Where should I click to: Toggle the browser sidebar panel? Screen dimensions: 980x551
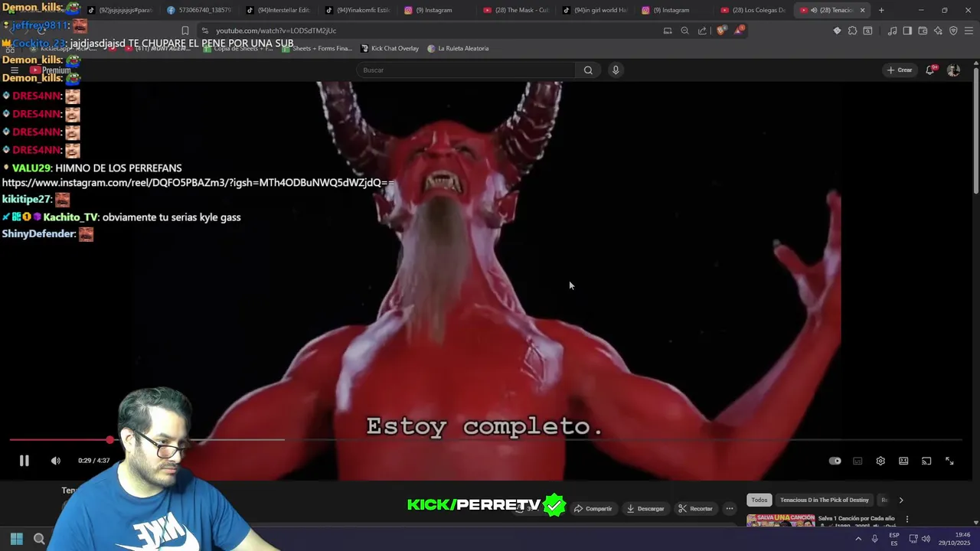tap(907, 31)
